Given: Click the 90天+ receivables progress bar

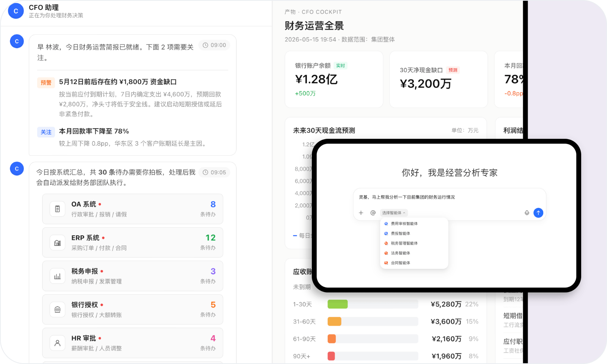Looking at the screenshot, I should tap(373, 356).
